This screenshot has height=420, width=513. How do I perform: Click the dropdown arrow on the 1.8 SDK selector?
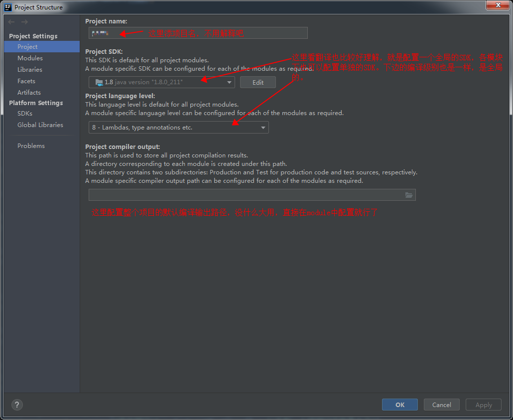[x=229, y=82]
